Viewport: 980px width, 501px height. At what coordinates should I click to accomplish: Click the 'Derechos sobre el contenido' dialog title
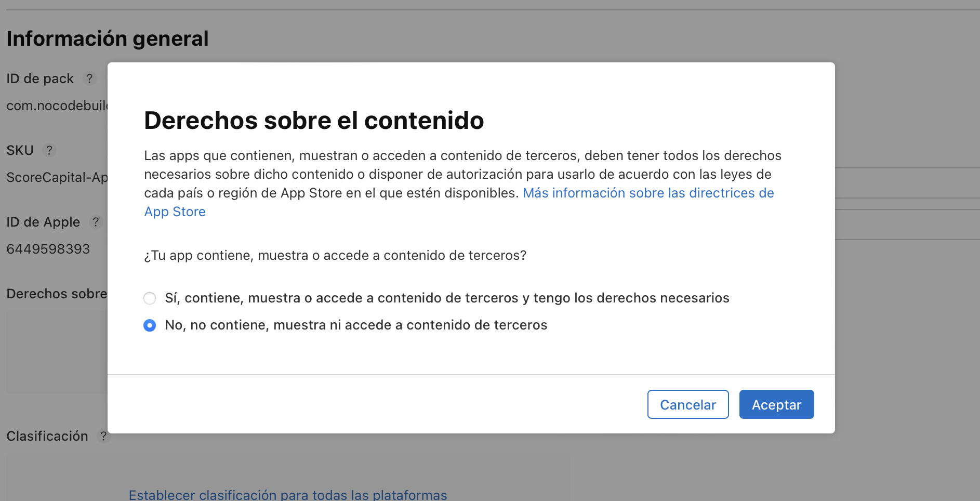pos(314,121)
